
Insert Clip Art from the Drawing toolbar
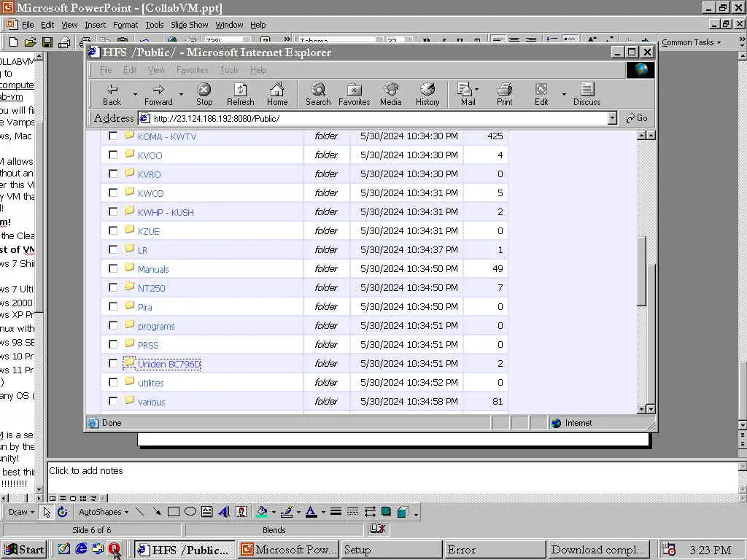click(241, 512)
